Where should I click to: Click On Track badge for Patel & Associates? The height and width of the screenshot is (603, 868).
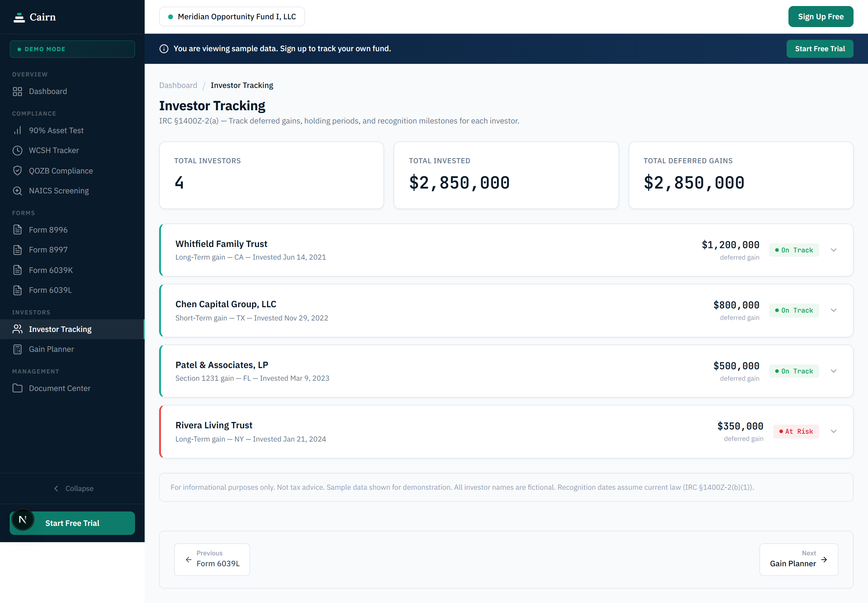click(x=794, y=371)
